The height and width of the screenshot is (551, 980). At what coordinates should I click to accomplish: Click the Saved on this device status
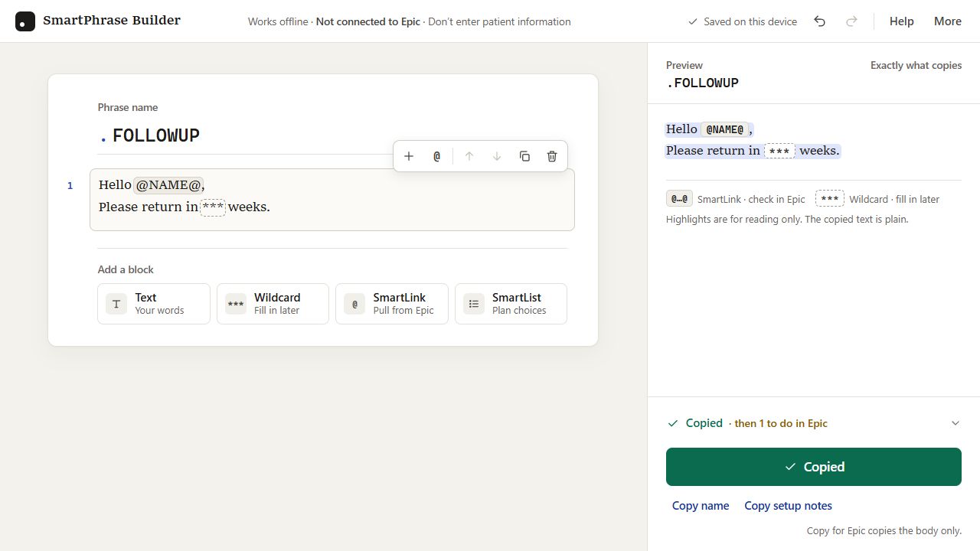coord(743,21)
